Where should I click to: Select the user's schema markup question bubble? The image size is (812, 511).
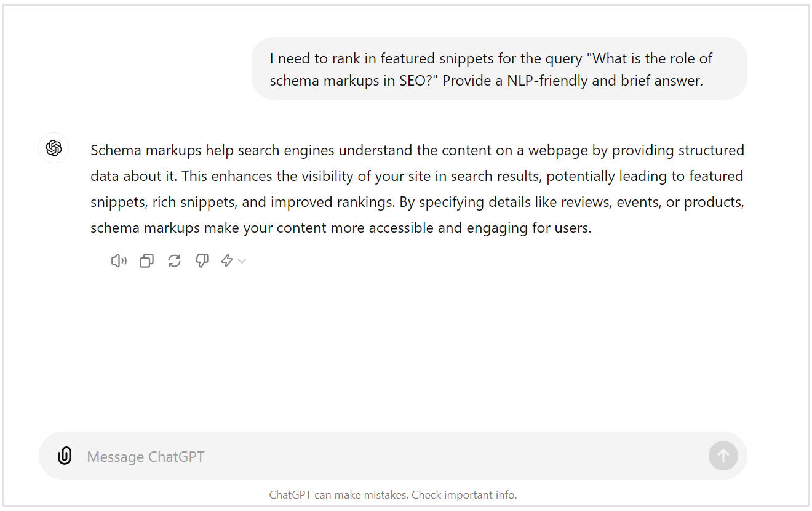[500, 68]
